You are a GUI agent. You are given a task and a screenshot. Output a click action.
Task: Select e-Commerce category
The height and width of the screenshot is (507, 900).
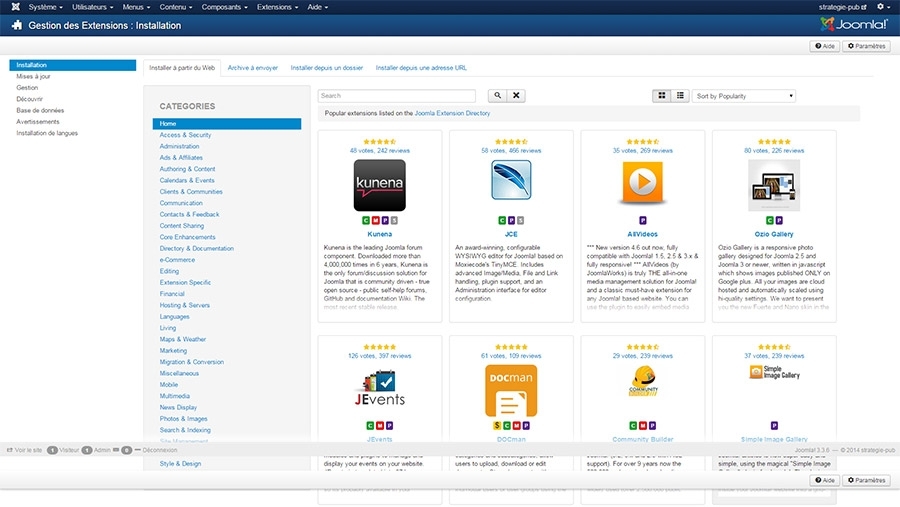177,260
